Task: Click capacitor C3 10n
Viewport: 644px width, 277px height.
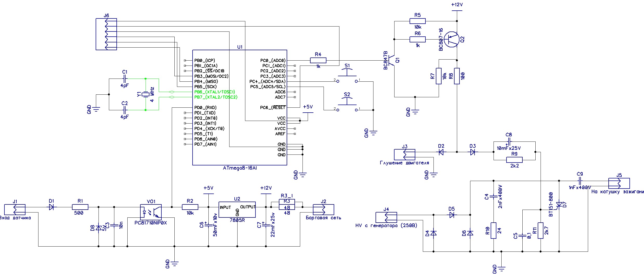Action: point(114,226)
